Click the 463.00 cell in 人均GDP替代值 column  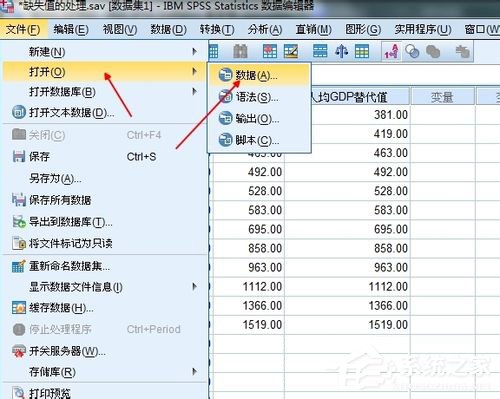point(347,153)
